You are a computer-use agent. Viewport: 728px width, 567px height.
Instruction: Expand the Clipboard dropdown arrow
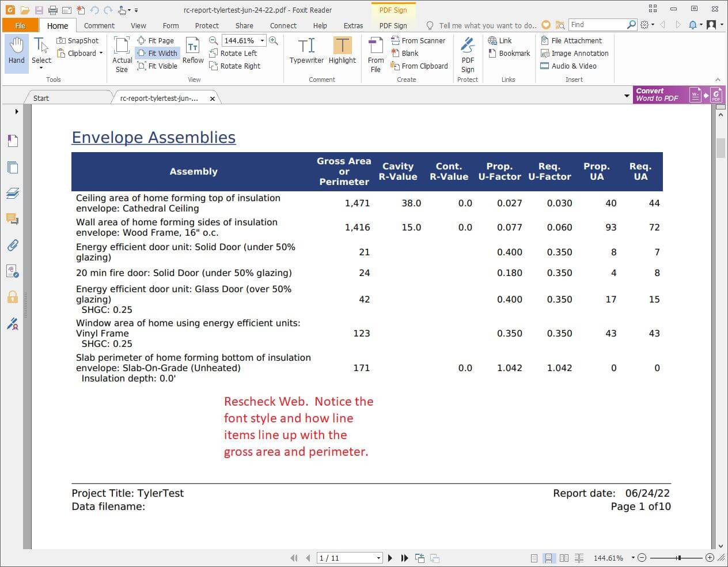pyautogui.click(x=101, y=53)
